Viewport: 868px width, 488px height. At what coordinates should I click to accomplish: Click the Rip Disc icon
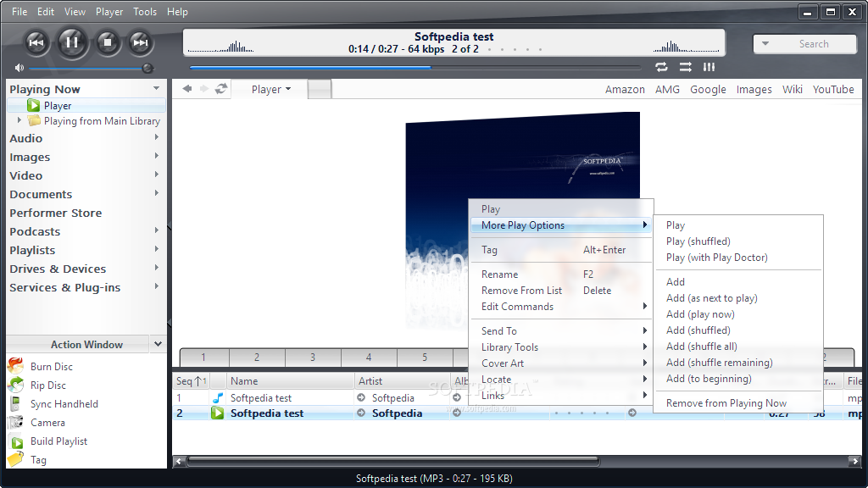tap(15, 385)
